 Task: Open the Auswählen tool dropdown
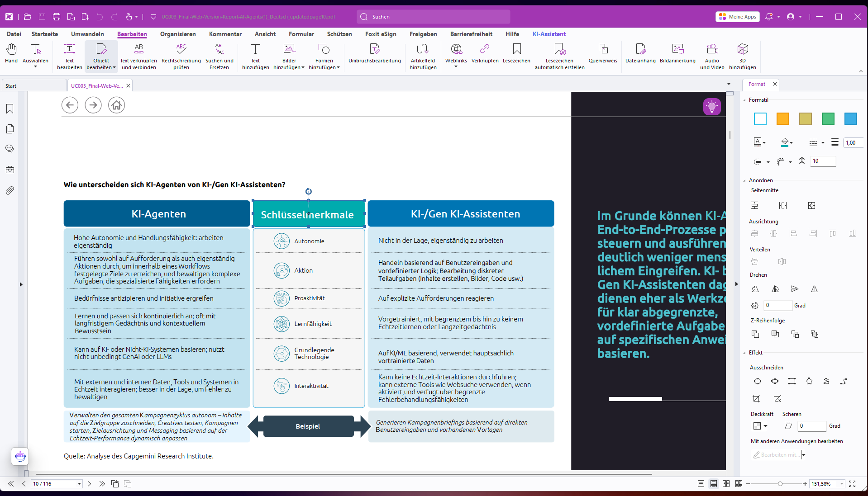(35, 67)
